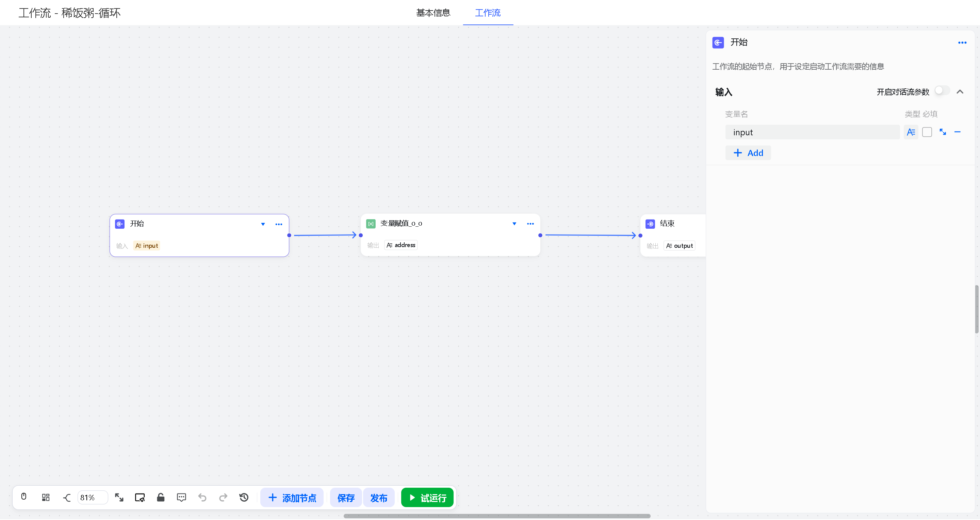Image resolution: width=980 pixels, height=520 pixels.
Task: Click the minus icon to remove input variable
Action: coord(958,132)
